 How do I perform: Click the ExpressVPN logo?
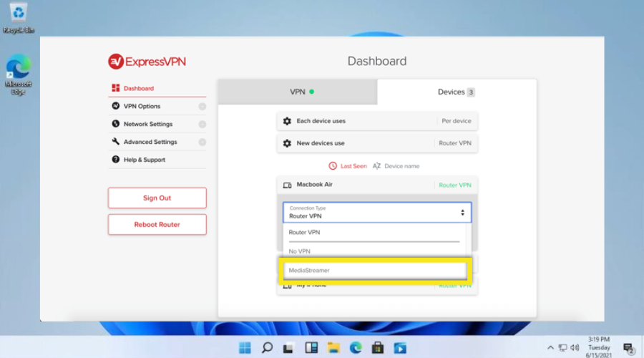[147, 62]
